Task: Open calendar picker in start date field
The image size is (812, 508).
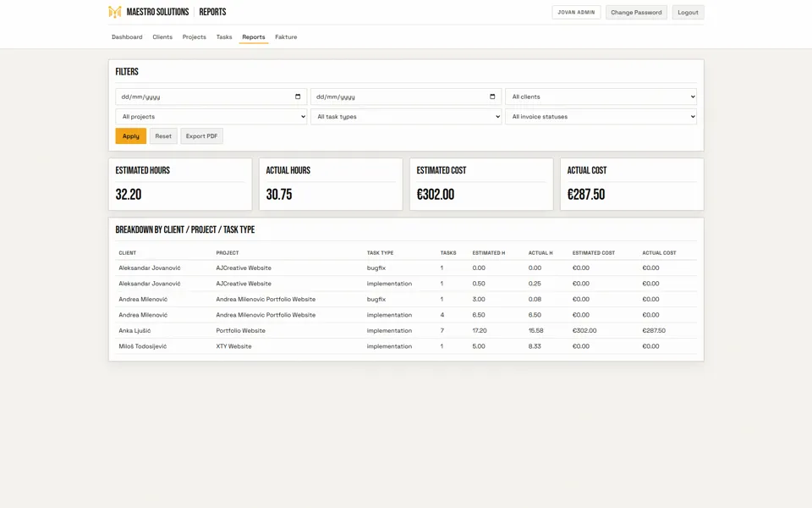Action: (298, 97)
